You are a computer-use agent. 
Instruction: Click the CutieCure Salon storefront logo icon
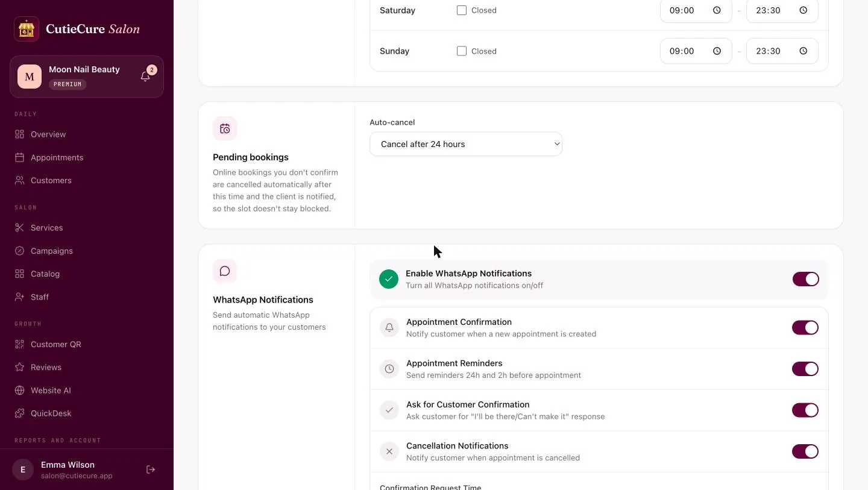click(x=27, y=29)
